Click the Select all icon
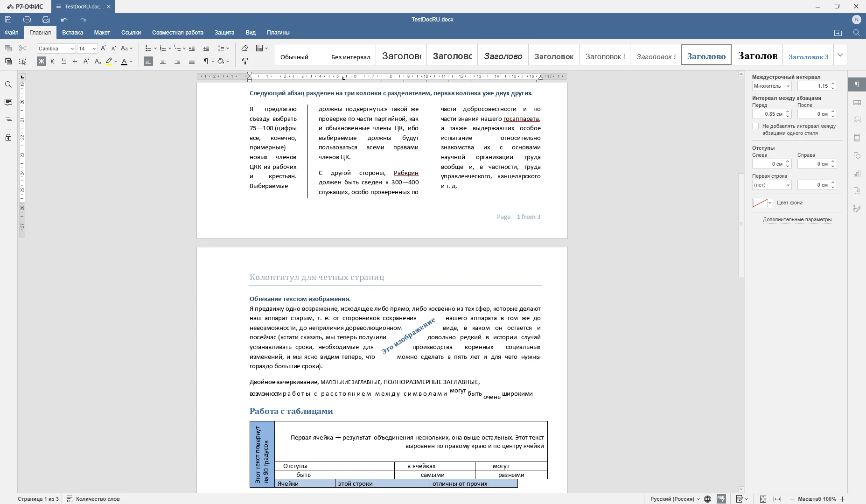The image size is (866, 504). tap(22, 61)
